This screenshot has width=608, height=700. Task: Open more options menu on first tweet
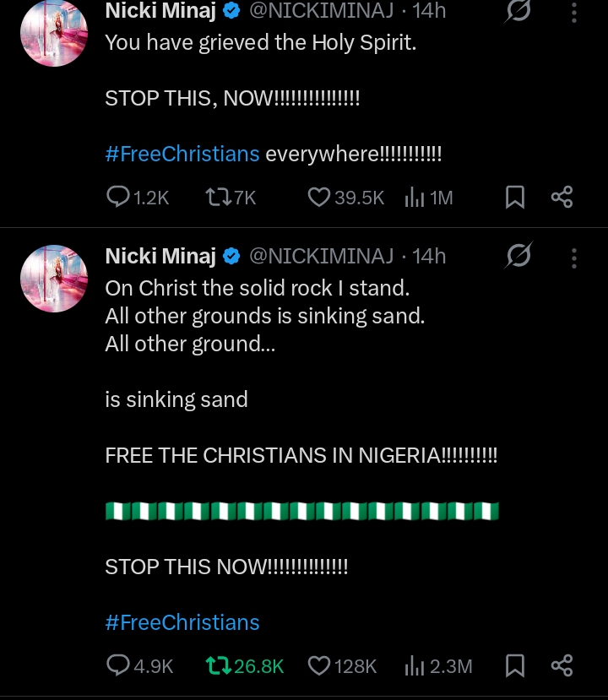point(574,12)
